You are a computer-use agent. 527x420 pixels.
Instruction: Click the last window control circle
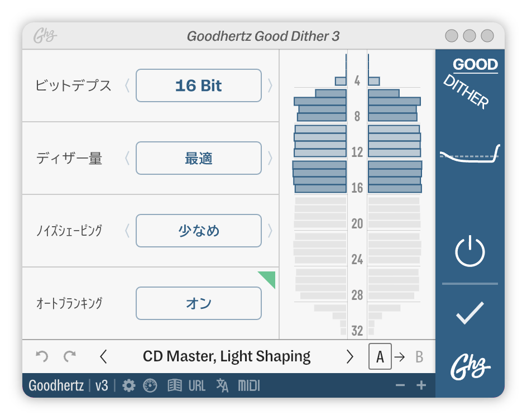(487, 36)
